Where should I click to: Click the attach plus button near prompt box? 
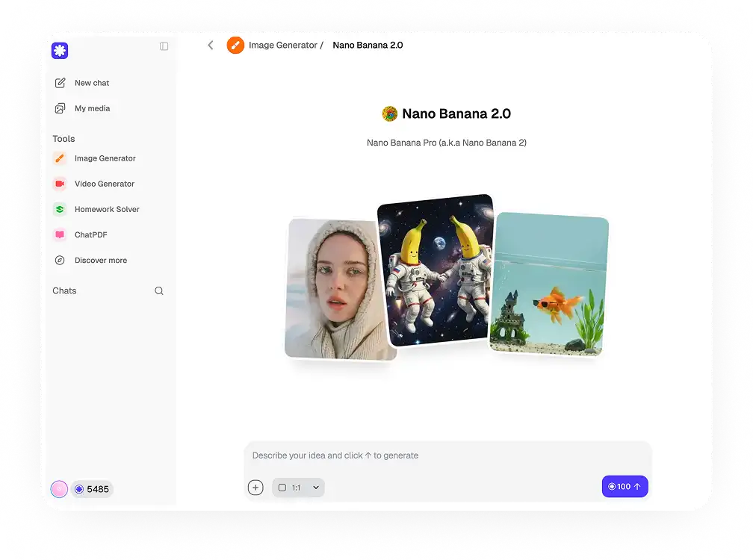click(255, 487)
